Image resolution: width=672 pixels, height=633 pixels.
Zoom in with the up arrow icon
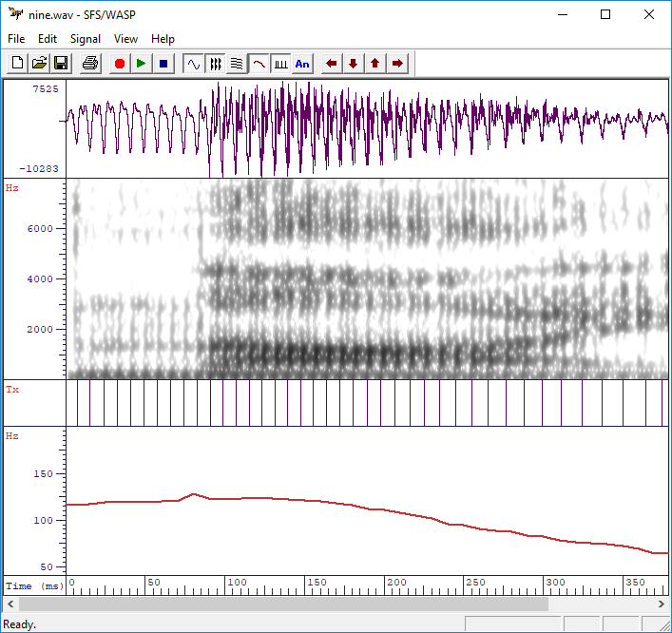pyautogui.click(x=375, y=64)
